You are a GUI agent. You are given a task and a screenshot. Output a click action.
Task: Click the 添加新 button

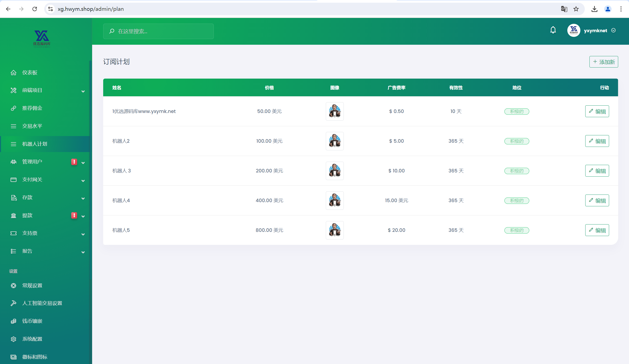coord(603,62)
